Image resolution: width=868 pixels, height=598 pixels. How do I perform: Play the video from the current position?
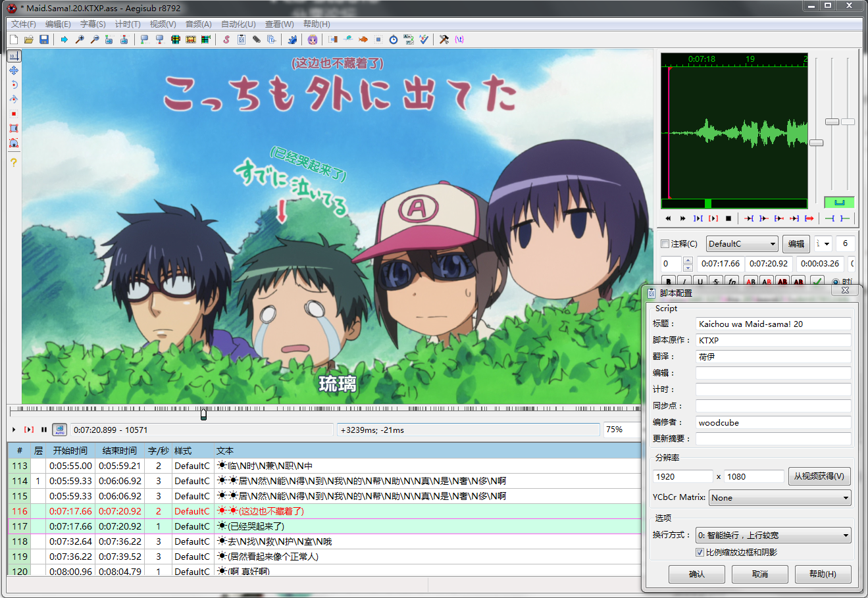[x=14, y=430]
